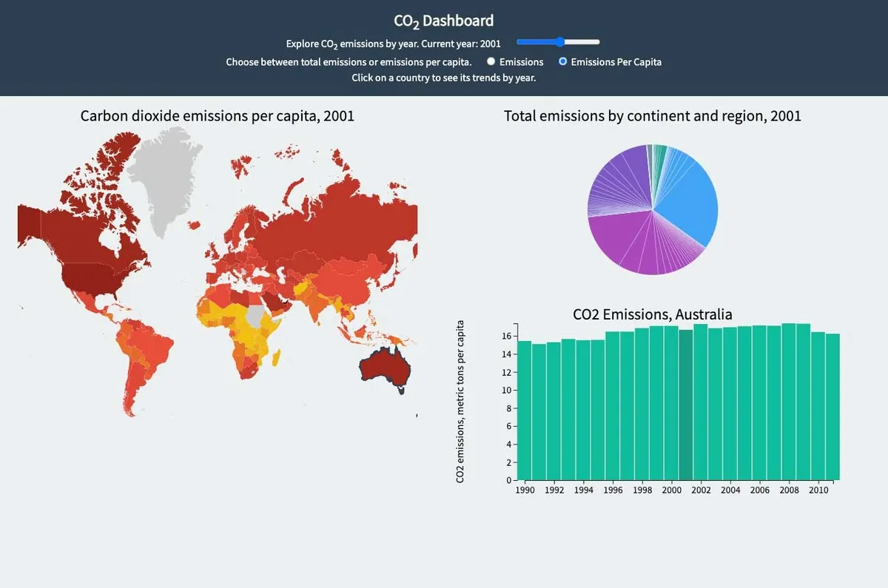
Task: Click 'Carbon dioxide emissions per capita, 2001' heading
Action: tap(218, 115)
